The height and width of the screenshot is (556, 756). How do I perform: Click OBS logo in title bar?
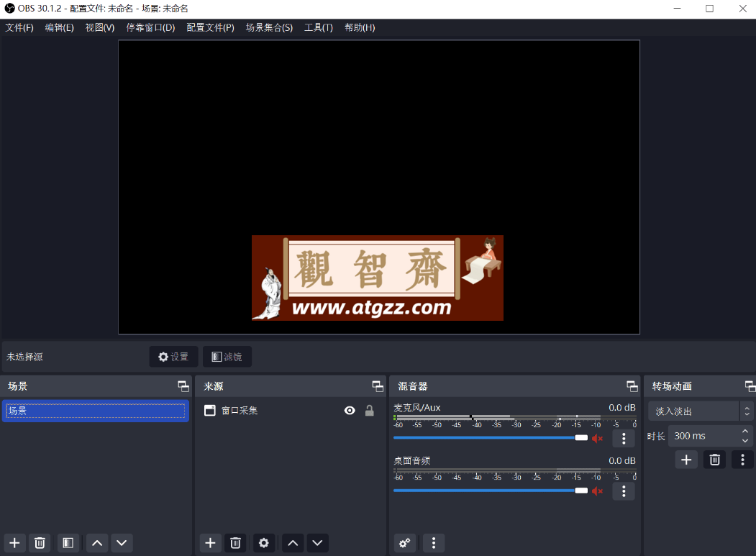(9, 8)
